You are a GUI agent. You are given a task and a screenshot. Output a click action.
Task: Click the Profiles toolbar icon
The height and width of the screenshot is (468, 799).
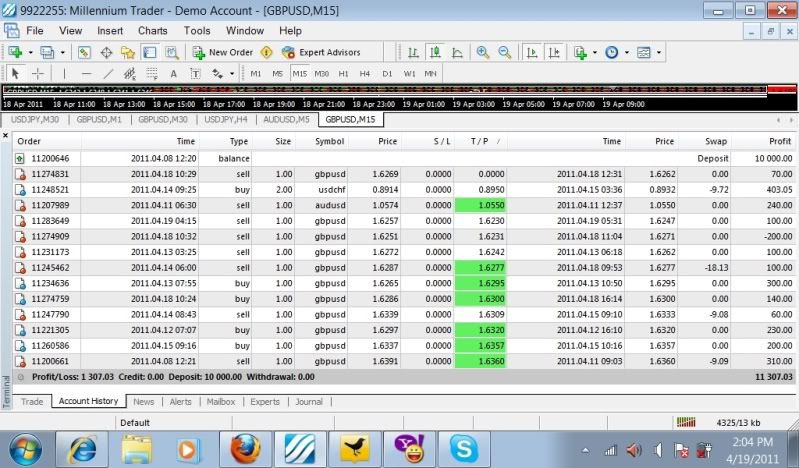coord(47,52)
